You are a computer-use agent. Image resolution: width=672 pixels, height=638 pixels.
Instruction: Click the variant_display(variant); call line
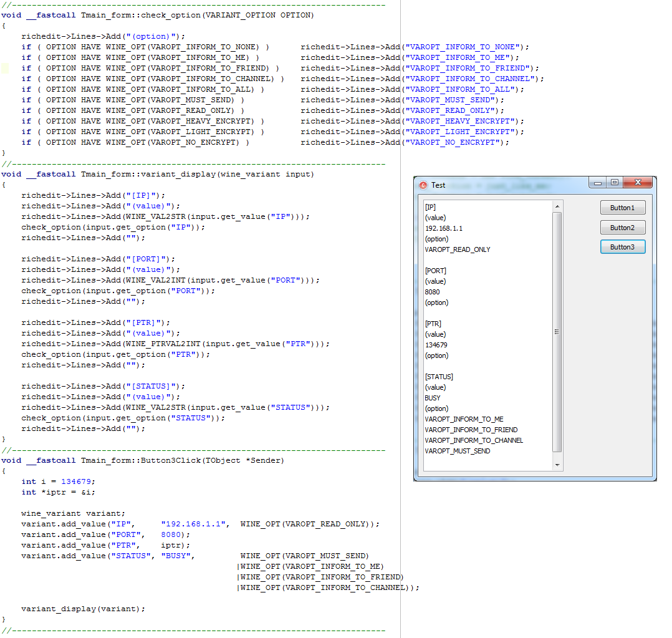[83, 609]
